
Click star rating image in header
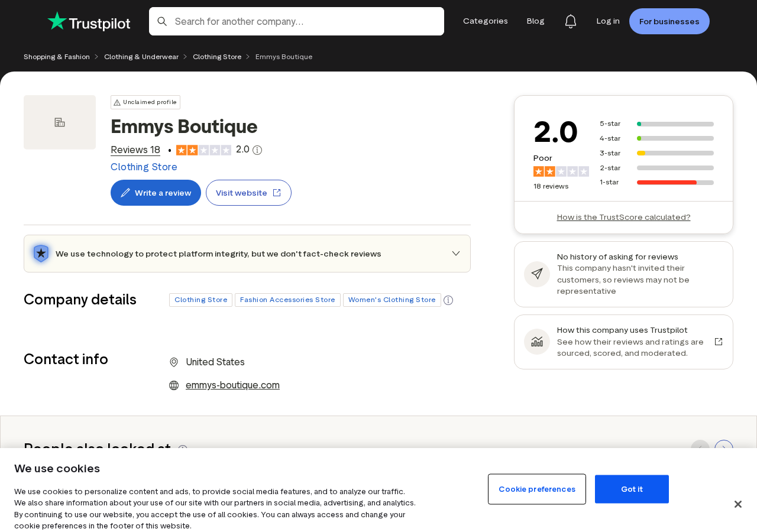[203, 150]
